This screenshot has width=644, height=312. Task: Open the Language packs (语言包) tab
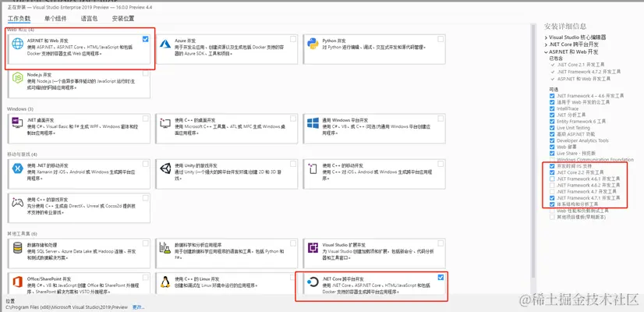[x=89, y=19]
